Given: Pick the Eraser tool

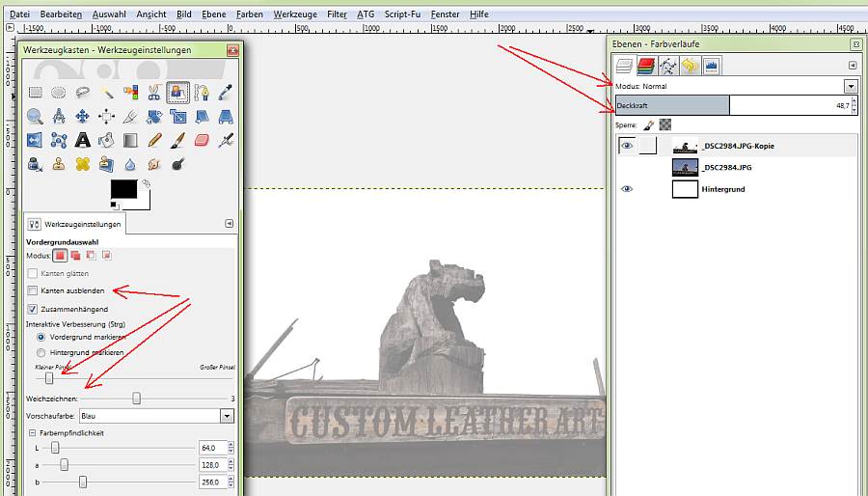Looking at the screenshot, I should pos(202,141).
